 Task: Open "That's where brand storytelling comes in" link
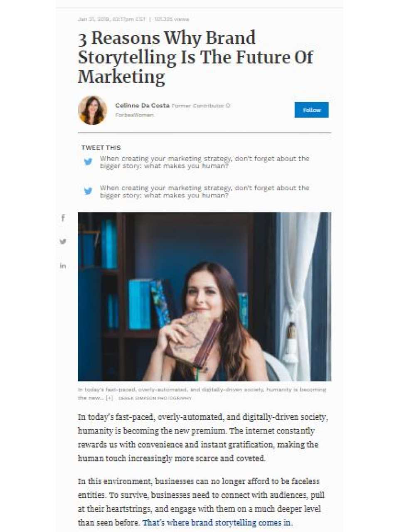[217, 522]
